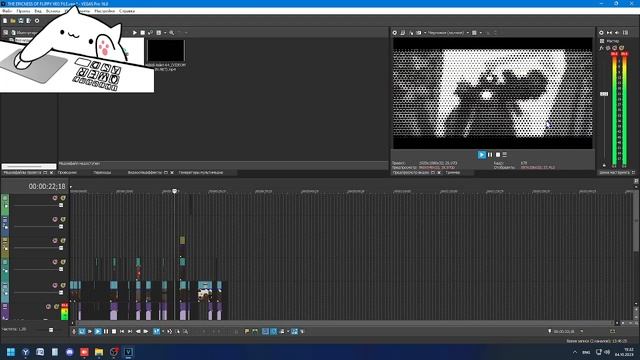The width and height of the screenshot is (640, 360).
Task: Switch to the Триммер tab
Action: [453, 173]
